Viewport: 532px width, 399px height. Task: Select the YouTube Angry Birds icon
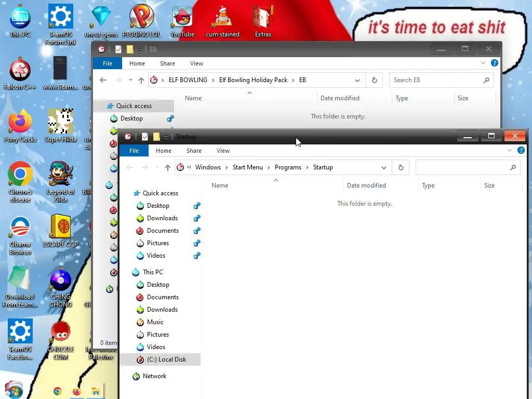182,21
